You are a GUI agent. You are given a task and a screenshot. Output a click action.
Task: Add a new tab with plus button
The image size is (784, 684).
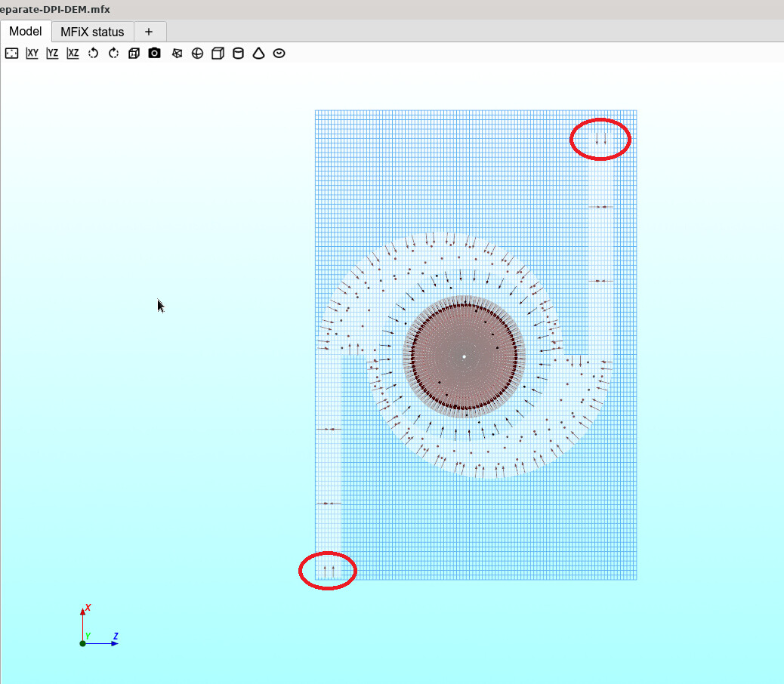click(149, 32)
